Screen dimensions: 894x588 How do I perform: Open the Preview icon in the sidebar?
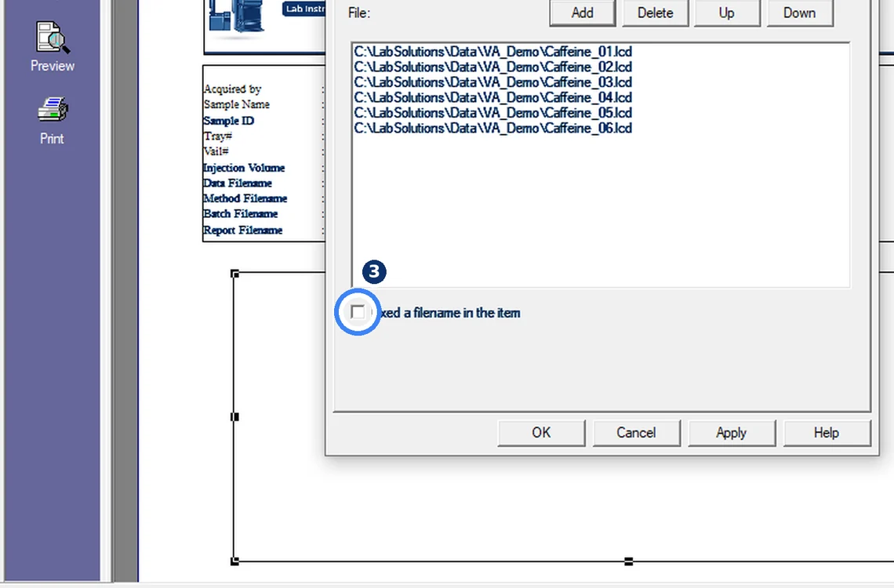pyautogui.click(x=53, y=38)
